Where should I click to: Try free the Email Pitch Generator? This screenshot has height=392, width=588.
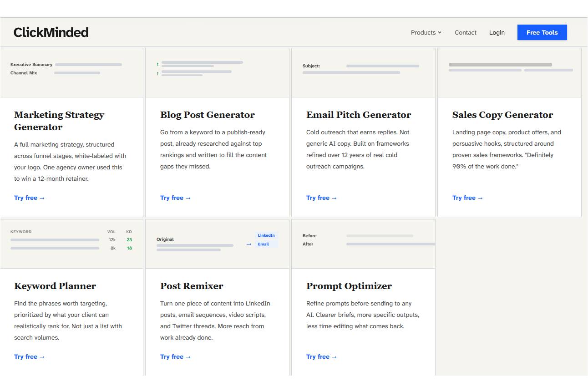pyautogui.click(x=321, y=198)
